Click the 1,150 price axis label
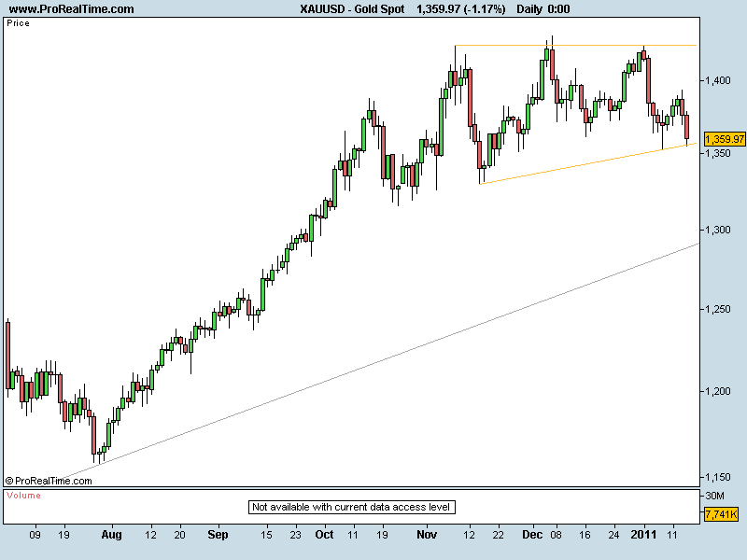 click(717, 477)
